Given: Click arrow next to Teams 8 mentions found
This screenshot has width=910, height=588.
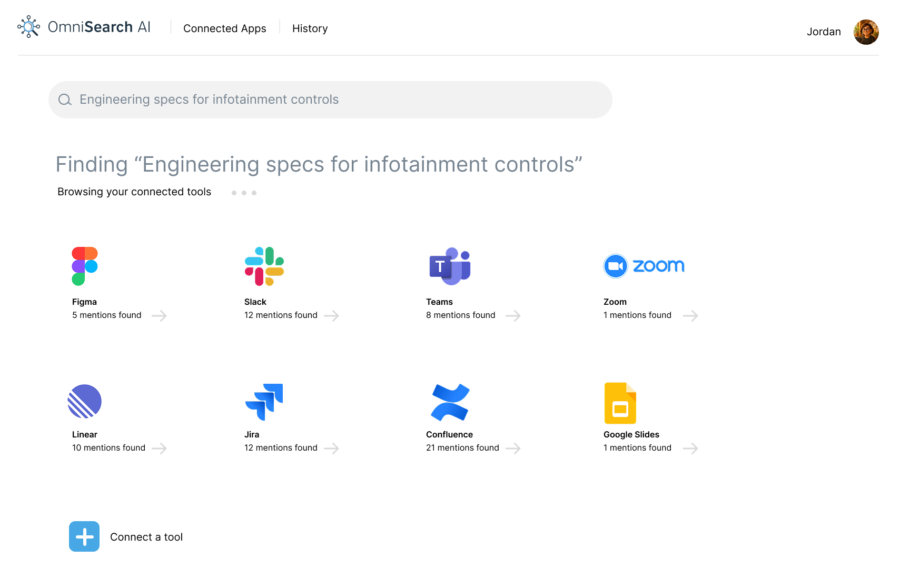Looking at the screenshot, I should [x=513, y=316].
